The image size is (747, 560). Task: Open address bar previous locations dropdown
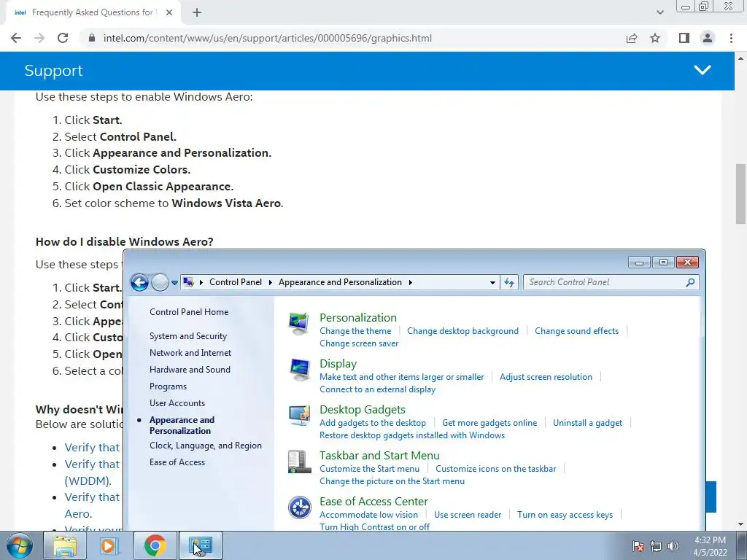492,282
